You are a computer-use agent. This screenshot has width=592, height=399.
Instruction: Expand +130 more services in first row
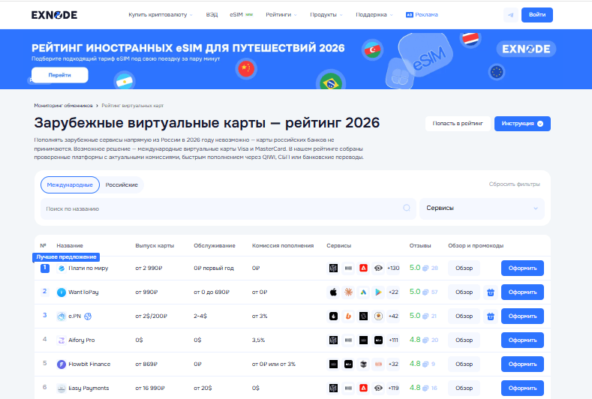click(x=393, y=268)
